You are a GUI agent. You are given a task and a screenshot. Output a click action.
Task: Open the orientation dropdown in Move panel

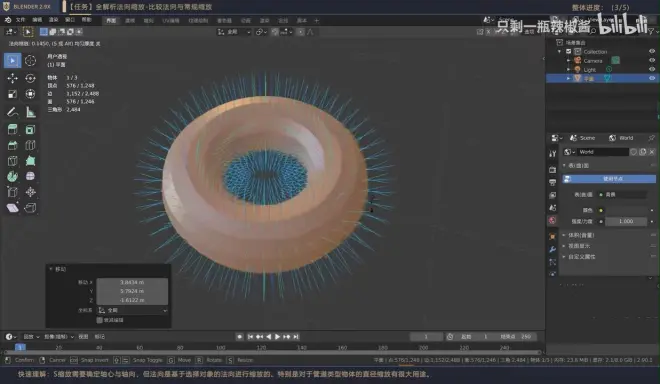[x=132, y=310]
